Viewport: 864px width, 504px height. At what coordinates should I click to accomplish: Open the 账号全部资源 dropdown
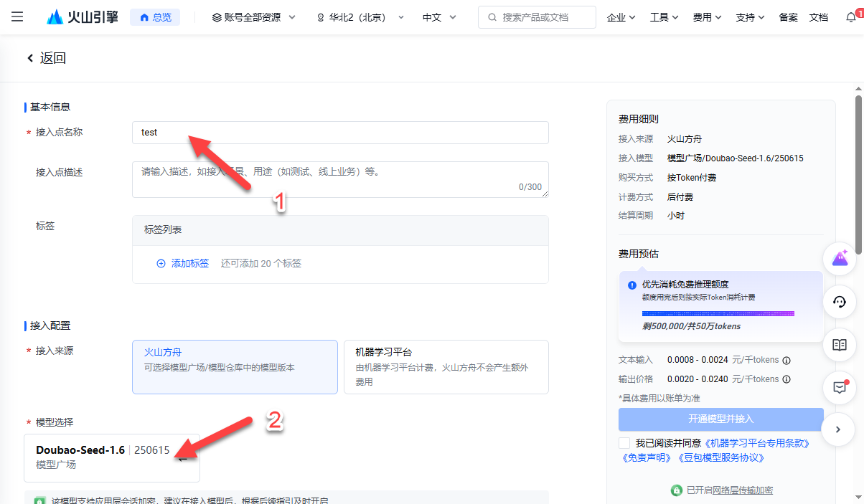click(253, 16)
